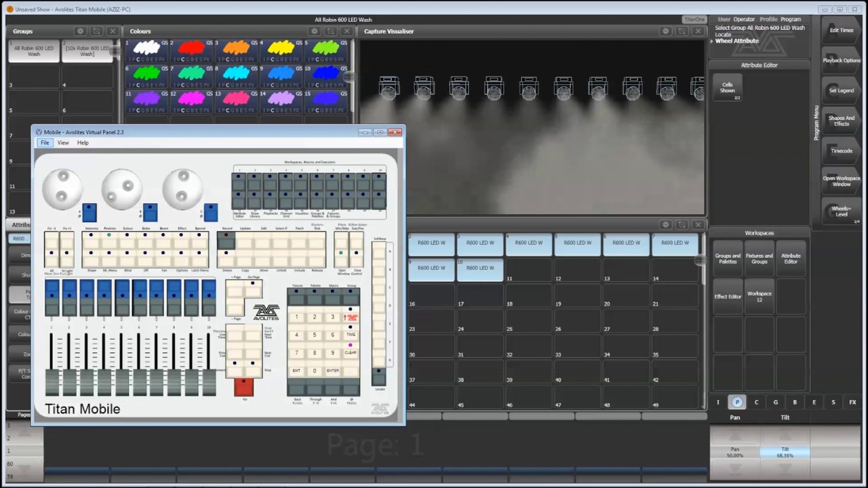Open the Effect Editor workspace
This screenshot has height=488, width=868.
click(x=728, y=297)
